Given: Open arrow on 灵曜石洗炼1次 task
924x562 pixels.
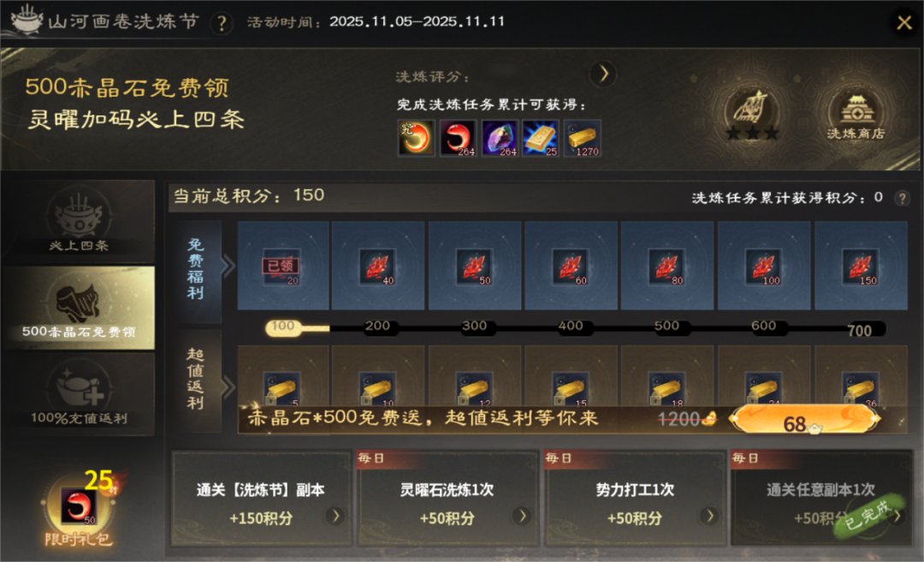Looking at the screenshot, I should (x=522, y=516).
